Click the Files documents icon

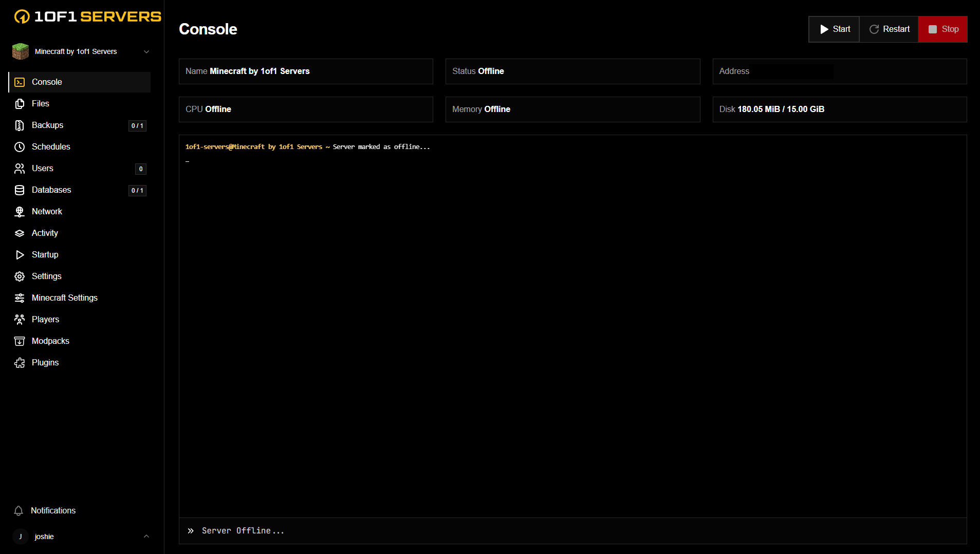[x=20, y=104]
